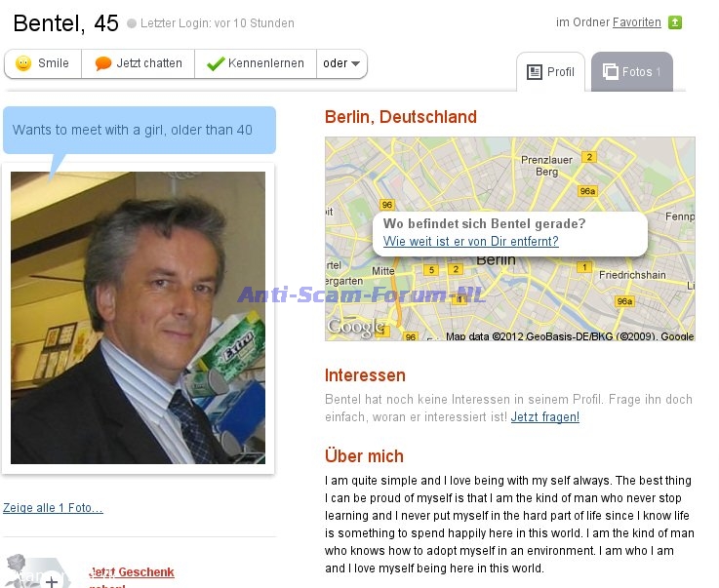
Task: Switch to the Fotos tab
Action: coord(632,71)
